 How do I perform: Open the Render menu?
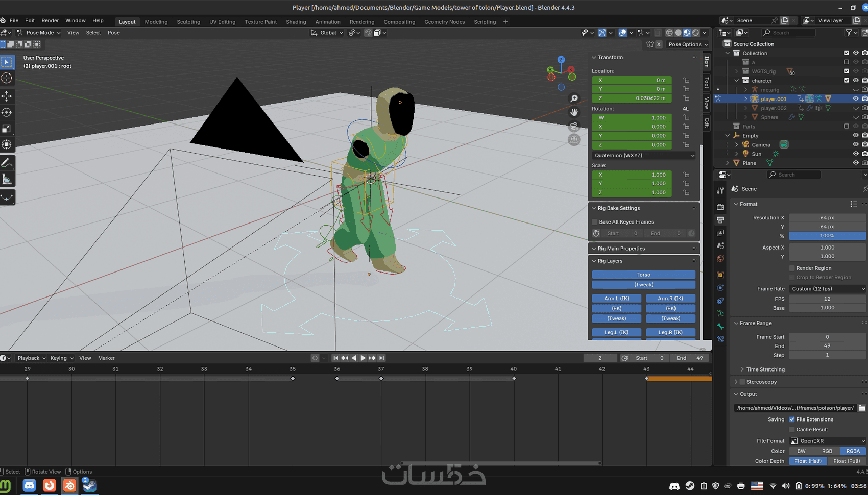[x=50, y=21]
